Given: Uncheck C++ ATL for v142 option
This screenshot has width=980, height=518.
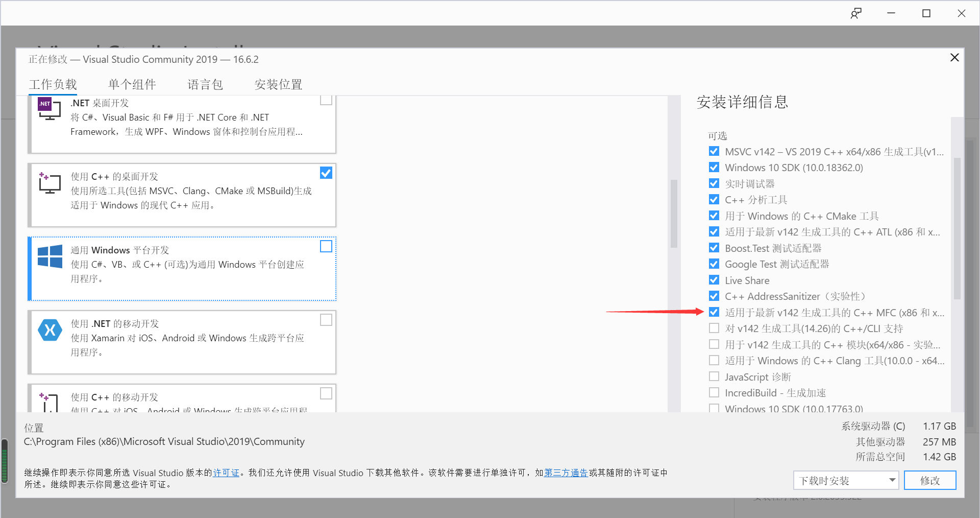Looking at the screenshot, I should pyautogui.click(x=714, y=231).
